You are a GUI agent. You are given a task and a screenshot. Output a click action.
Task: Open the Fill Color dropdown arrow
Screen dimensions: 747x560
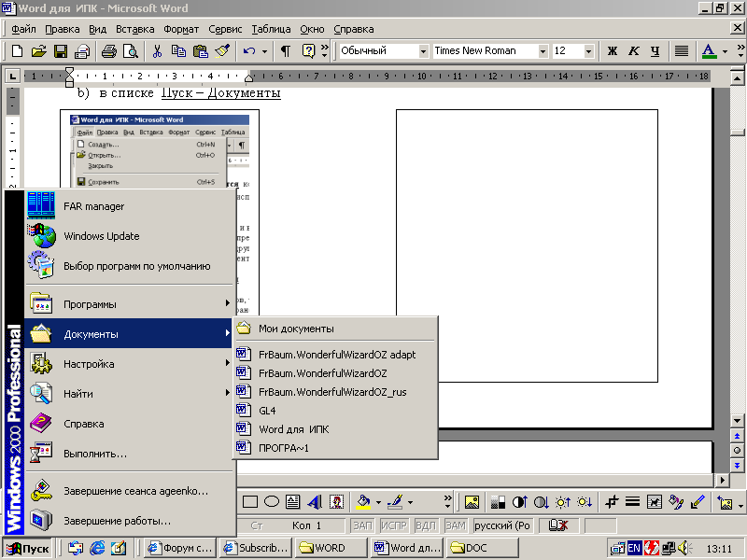378,502
